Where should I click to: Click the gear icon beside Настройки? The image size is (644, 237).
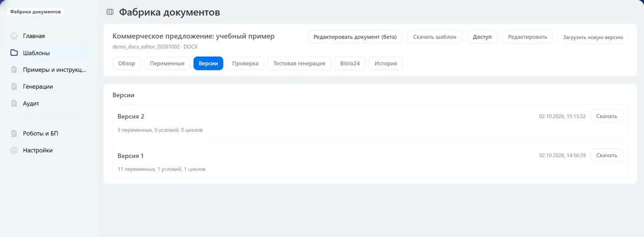14,150
